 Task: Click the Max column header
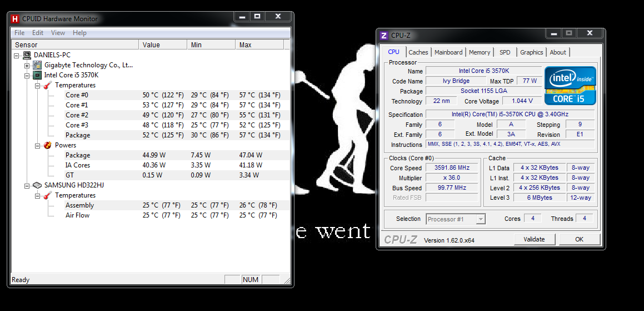coord(259,45)
